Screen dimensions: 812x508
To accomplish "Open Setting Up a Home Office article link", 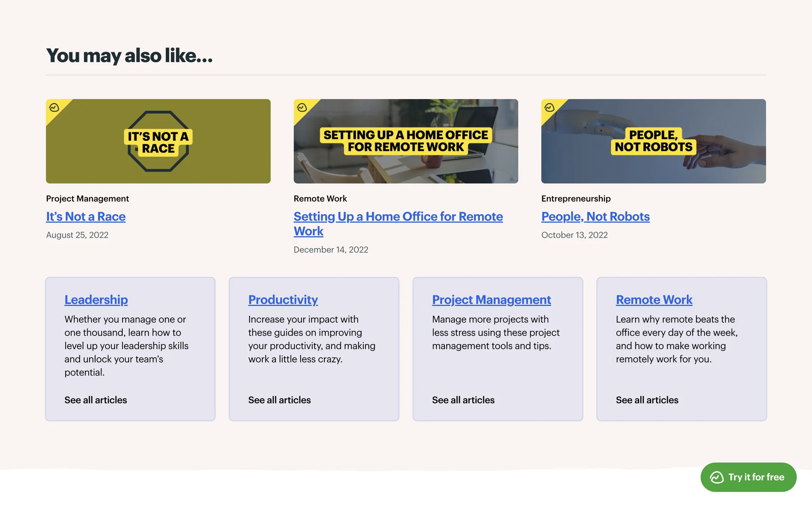I will (398, 217).
